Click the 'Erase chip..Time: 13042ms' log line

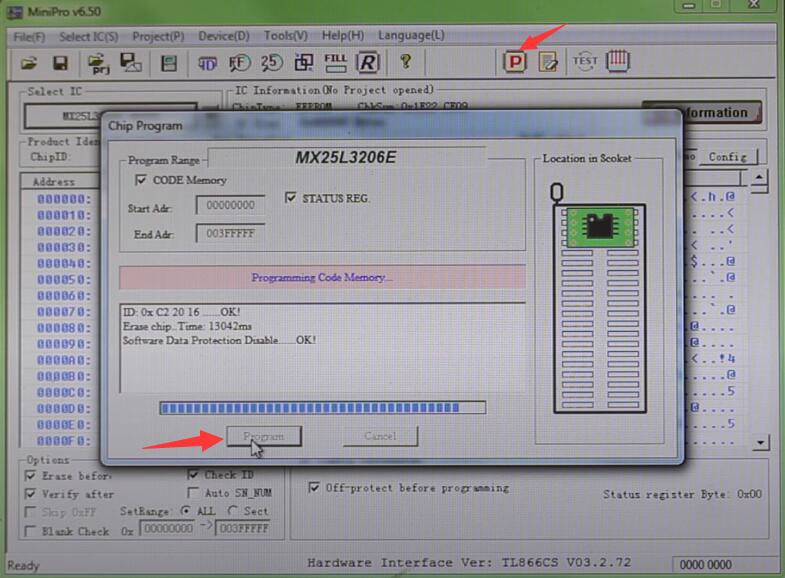click(x=188, y=326)
